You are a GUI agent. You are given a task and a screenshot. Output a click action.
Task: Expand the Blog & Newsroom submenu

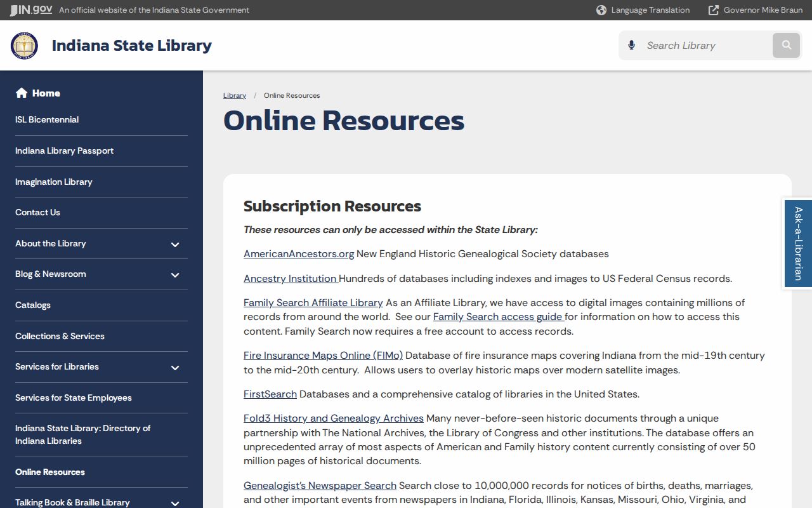pyautogui.click(x=175, y=275)
